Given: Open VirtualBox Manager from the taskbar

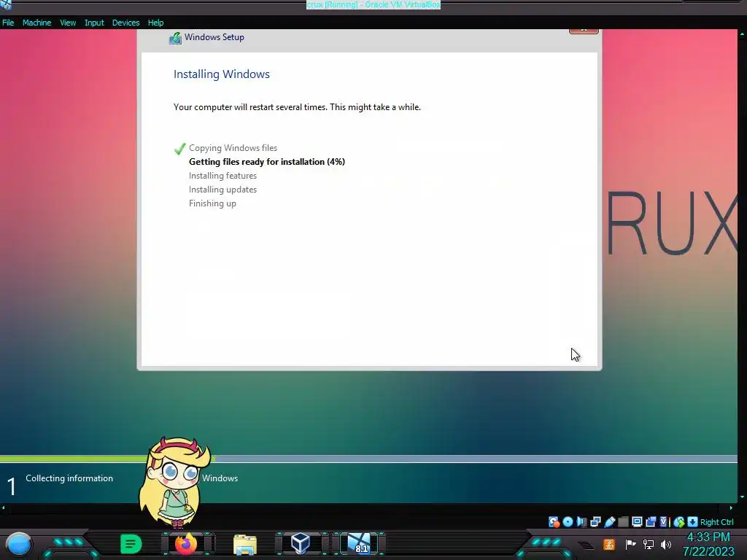Looking at the screenshot, I should [301, 543].
